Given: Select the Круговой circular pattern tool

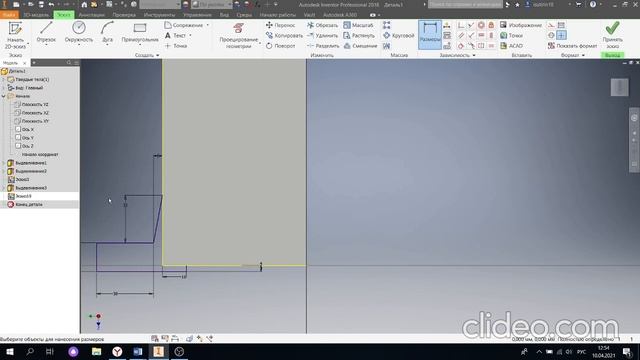Looking at the screenshot, I should 399,36.
